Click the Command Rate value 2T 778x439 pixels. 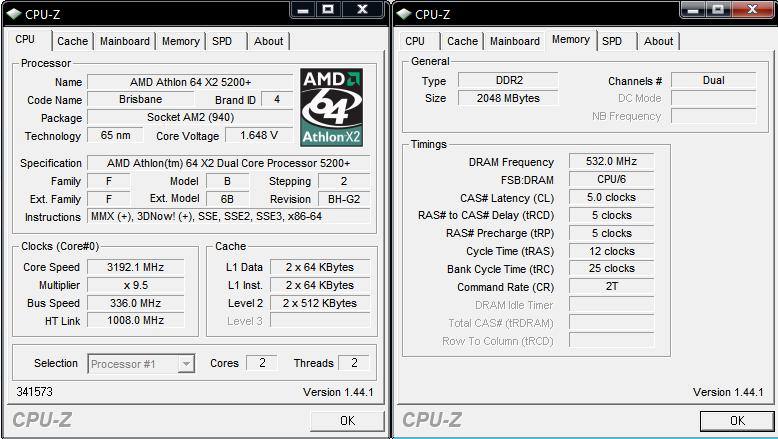click(611, 286)
